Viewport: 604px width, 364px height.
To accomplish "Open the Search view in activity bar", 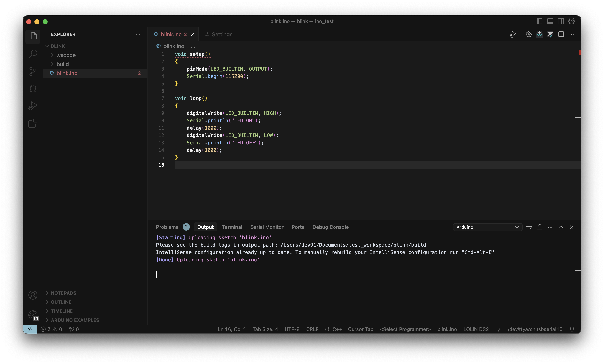I will tap(33, 54).
